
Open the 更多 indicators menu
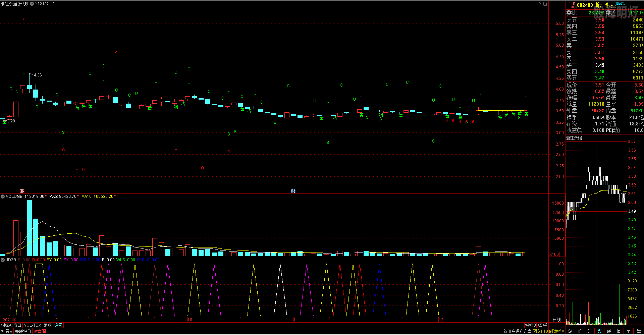pyautogui.click(x=47, y=325)
